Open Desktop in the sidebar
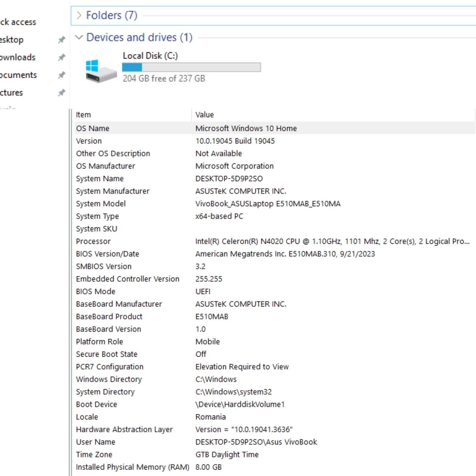The height and width of the screenshot is (476, 476). coord(12,40)
